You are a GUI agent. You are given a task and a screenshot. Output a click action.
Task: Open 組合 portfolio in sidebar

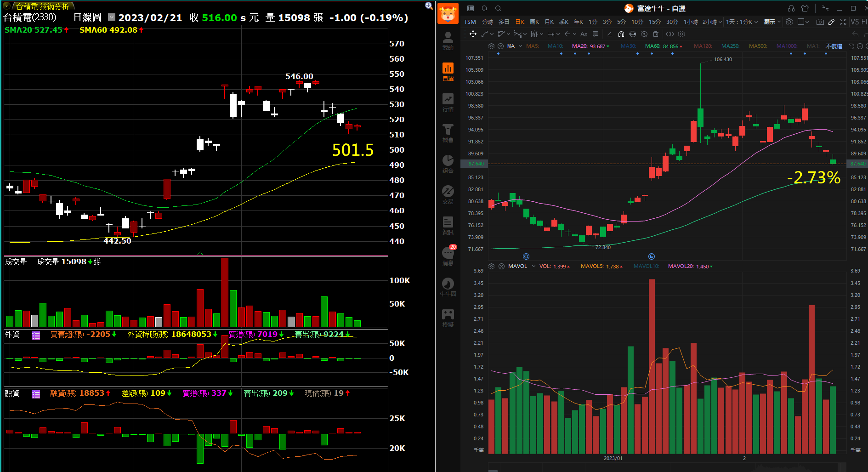(448, 165)
